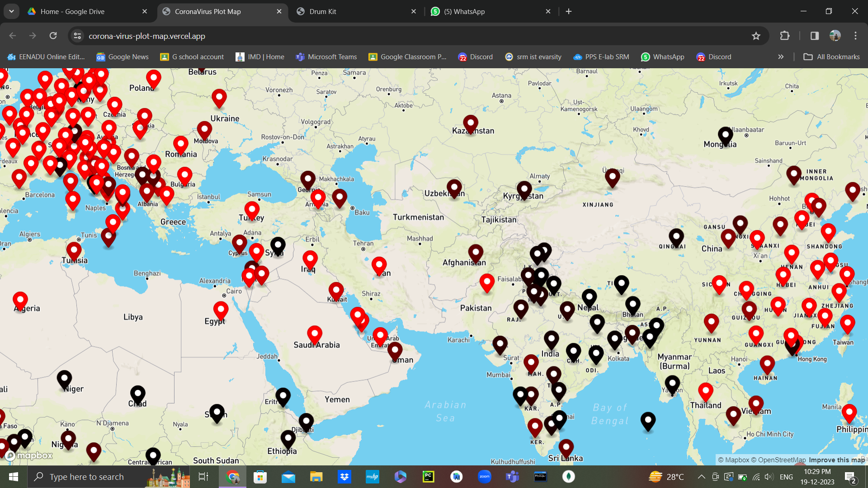Toggle the browser side panel
Image resolution: width=868 pixels, height=488 pixels.
pyautogui.click(x=814, y=36)
